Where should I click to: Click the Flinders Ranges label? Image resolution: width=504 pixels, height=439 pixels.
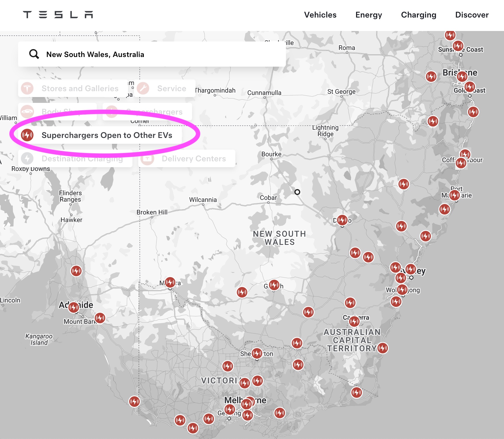(70, 196)
